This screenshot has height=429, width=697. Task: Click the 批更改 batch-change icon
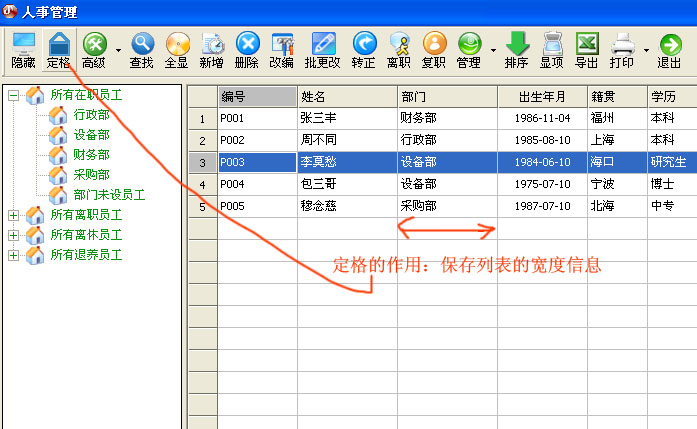322,50
